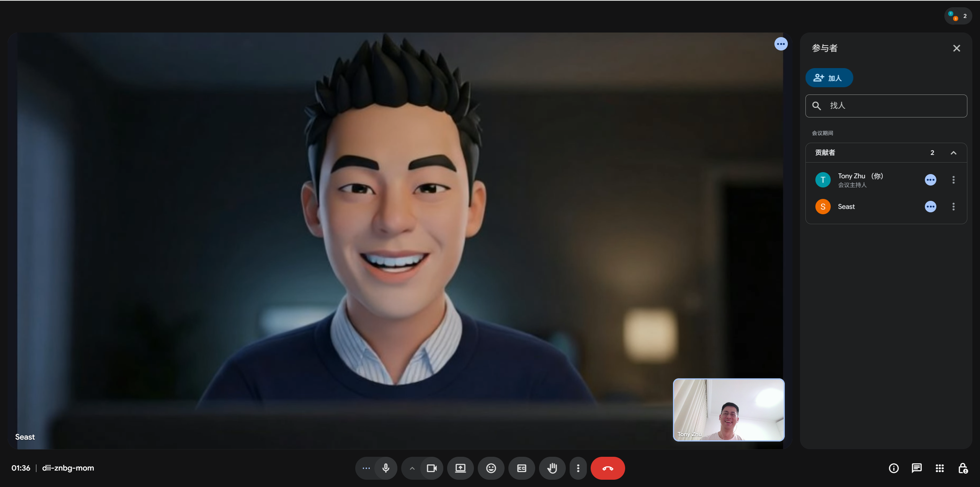
Task: Click the 加人 add people button
Action: click(829, 78)
